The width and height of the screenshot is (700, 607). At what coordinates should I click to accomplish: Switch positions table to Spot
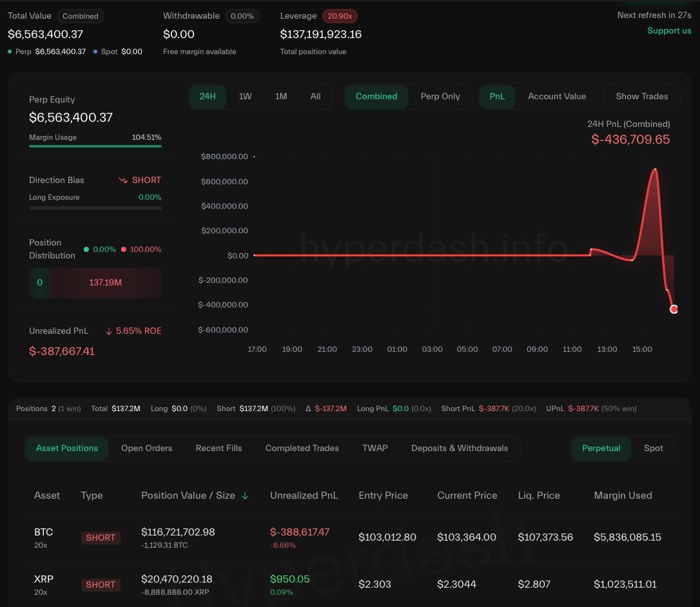(x=653, y=448)
